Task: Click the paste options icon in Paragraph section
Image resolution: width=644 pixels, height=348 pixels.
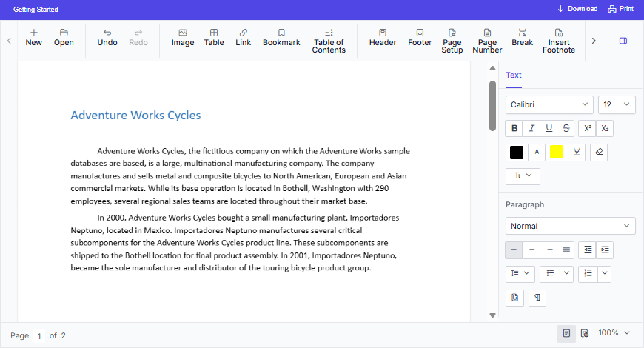Action: coord(514,298)
